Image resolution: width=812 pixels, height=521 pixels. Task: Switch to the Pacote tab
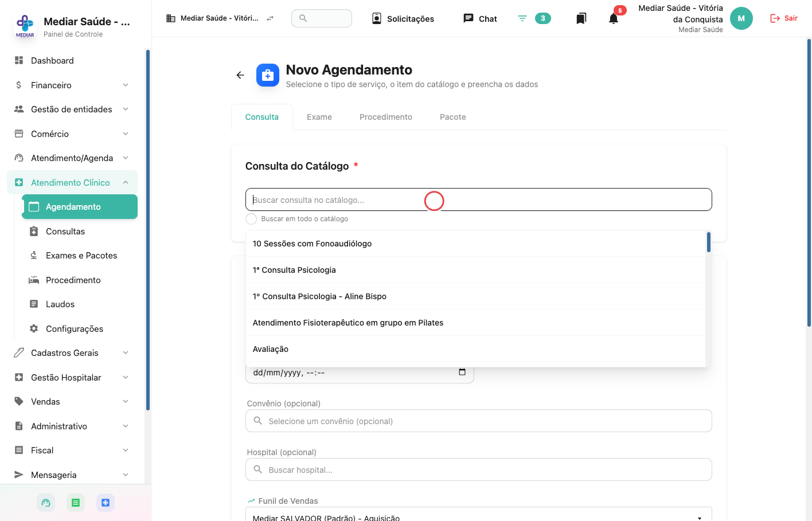tap(453, 117)
